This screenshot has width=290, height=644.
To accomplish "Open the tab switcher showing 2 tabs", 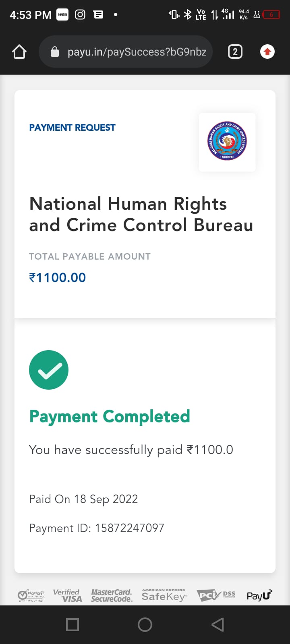I will coord(235,52).
